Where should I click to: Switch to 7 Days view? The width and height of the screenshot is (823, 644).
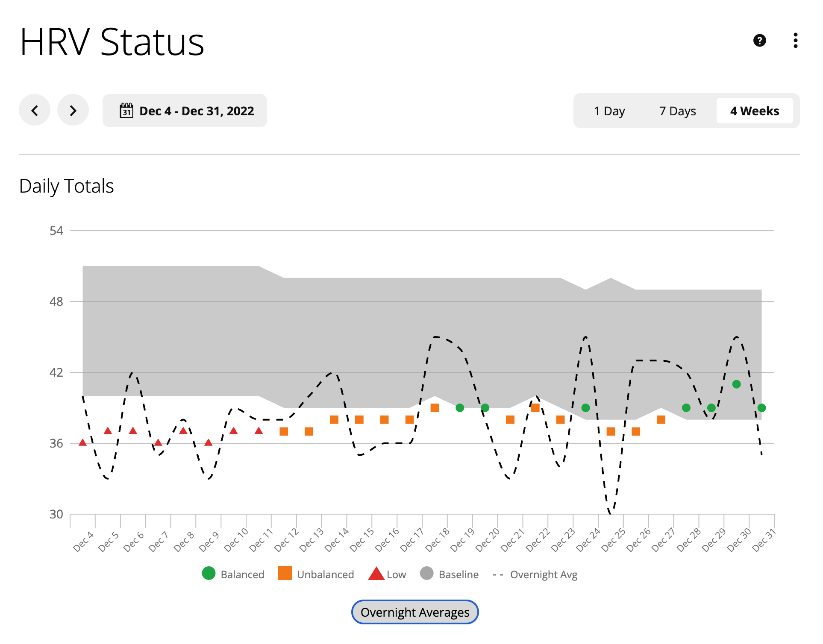[677, 111]
